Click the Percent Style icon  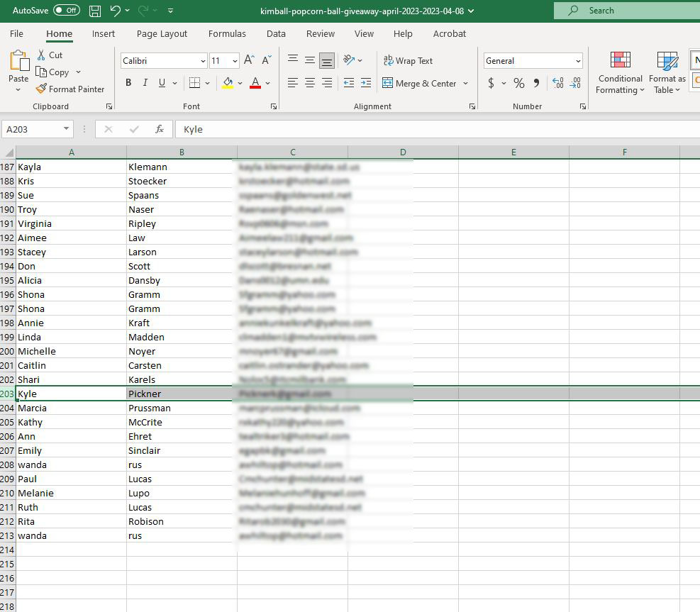519,83
